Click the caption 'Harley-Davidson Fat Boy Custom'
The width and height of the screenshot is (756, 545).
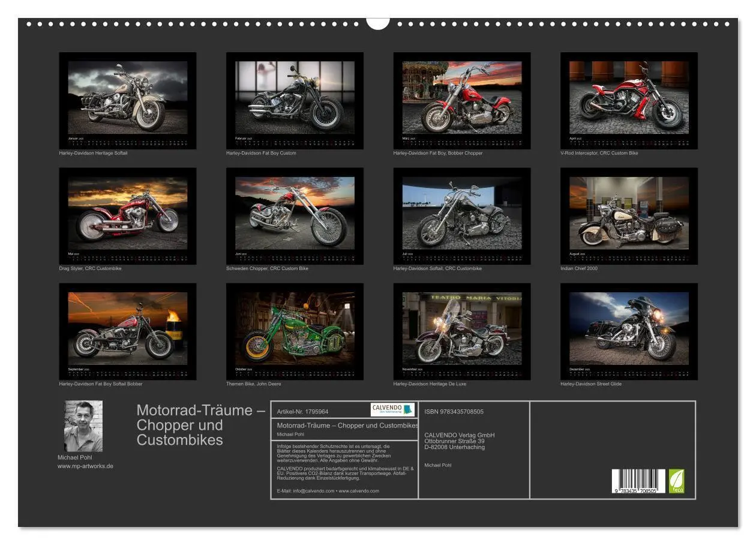(261, 153)
